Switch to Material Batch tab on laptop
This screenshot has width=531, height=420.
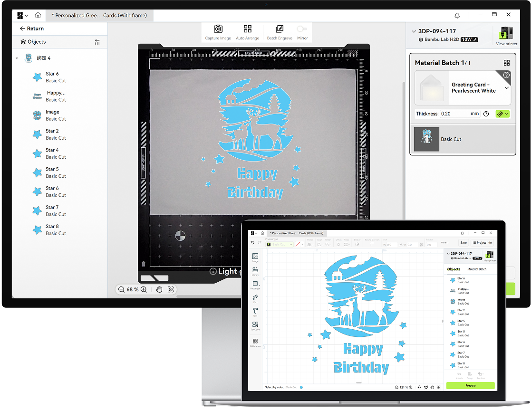[x=476, y=269]
